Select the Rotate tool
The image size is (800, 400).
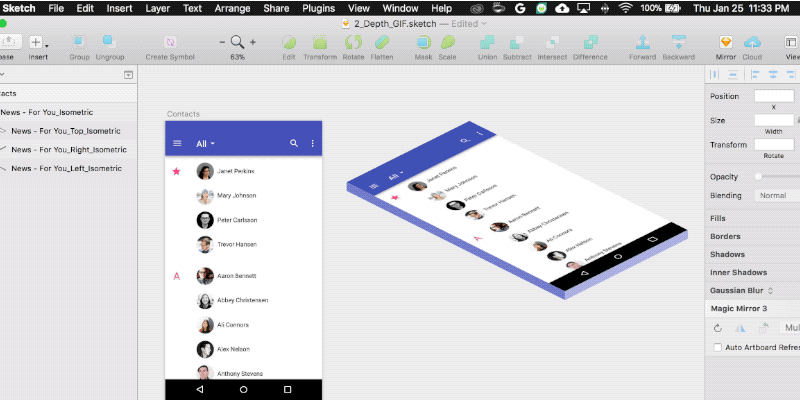tap(353, 42)
